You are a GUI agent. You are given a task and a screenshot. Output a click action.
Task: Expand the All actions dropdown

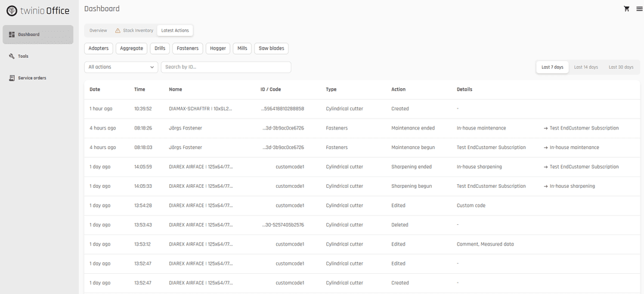click(121, 67)
